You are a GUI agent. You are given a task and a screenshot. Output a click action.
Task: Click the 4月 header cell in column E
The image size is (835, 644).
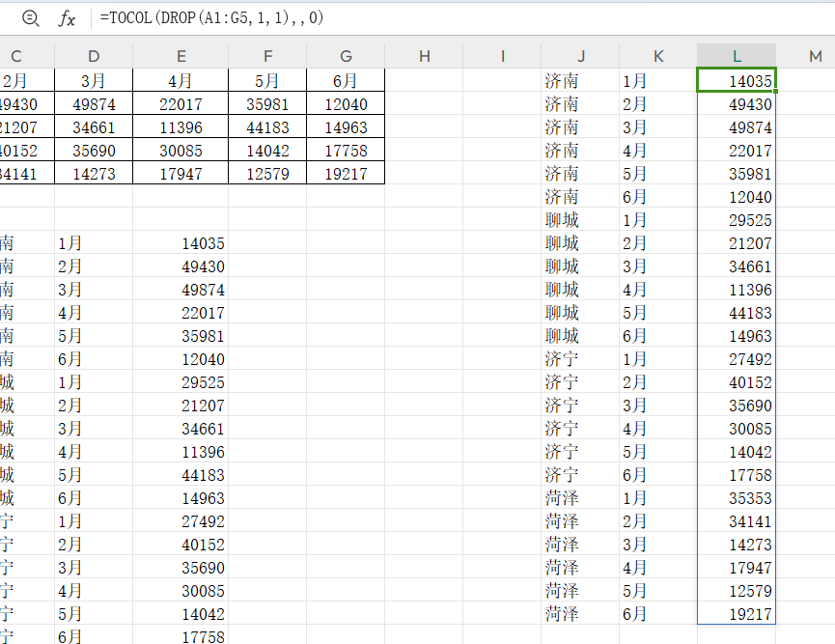click(x=181, y=80)
